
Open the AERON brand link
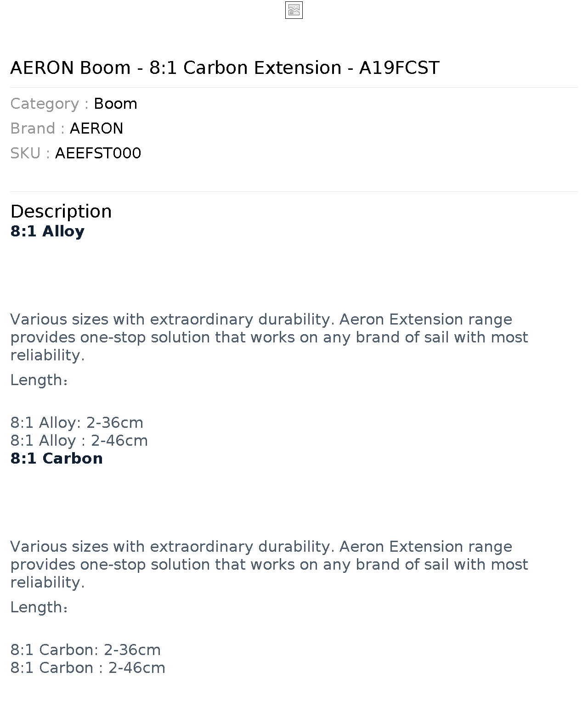tap(96, 129)
